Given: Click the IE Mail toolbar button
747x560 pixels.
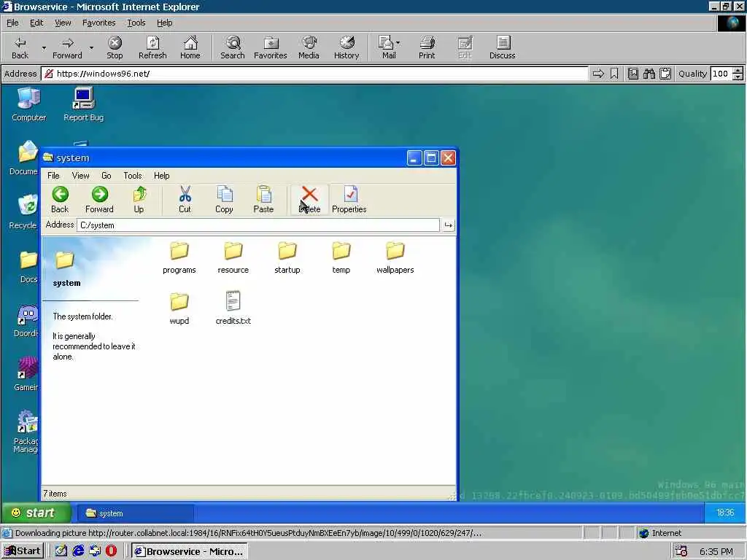Looking at the screenshot, I should click(x=389, y=47).
